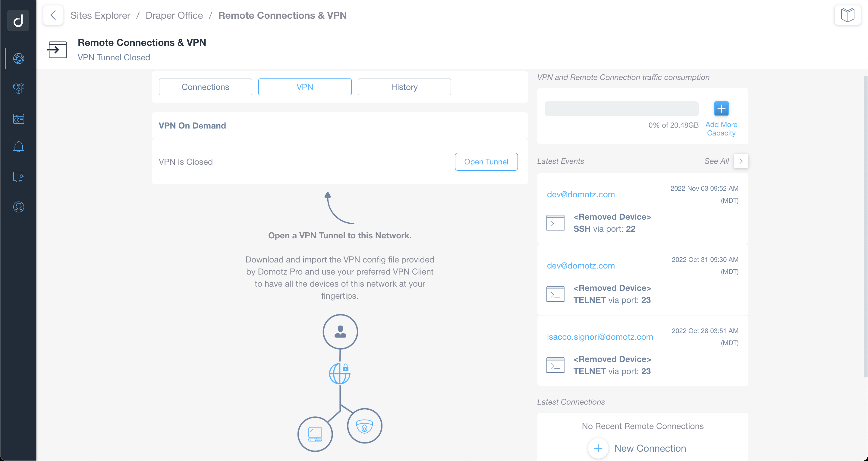Click '2022 Oct 28 03:51 AM' timestamp

coord(705,331)
